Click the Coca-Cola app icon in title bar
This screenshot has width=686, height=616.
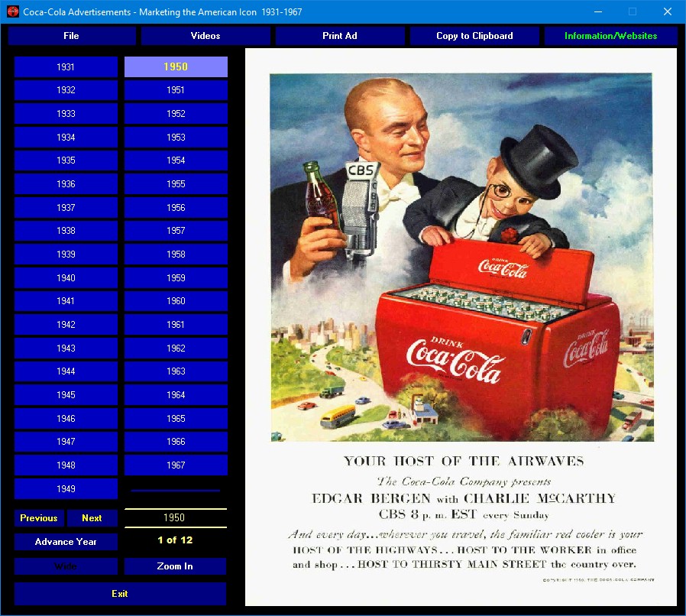pos(13,11)
